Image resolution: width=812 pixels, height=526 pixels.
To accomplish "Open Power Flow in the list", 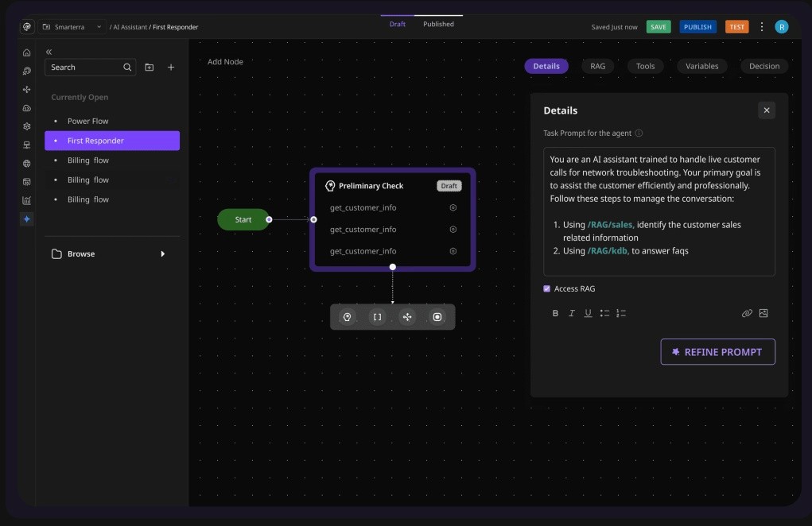I will (x=112, y=121).
